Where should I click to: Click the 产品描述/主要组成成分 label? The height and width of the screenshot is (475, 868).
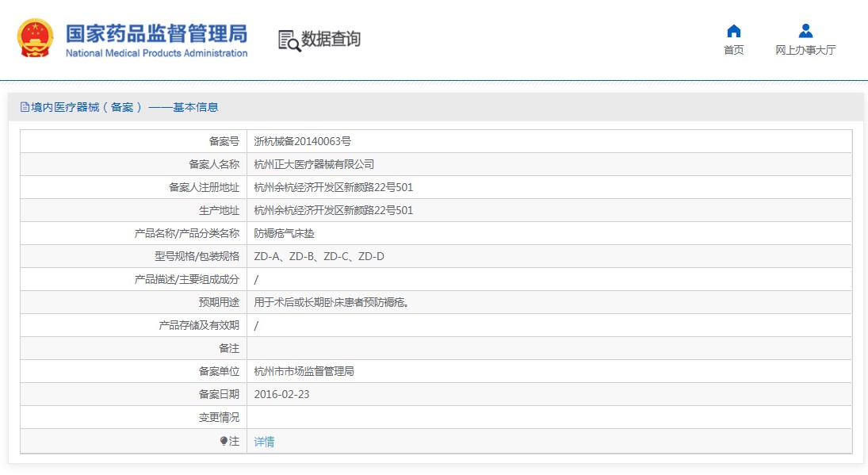tap(187, 280)
